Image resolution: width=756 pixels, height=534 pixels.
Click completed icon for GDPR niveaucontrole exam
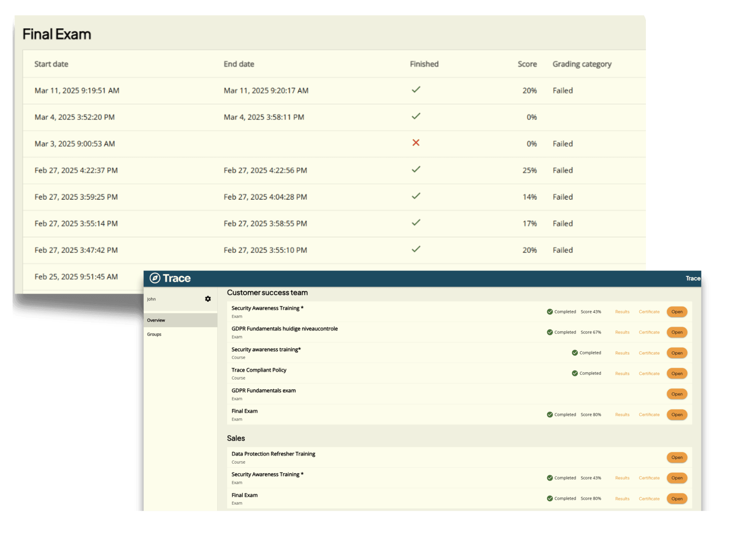coord(550,332)
